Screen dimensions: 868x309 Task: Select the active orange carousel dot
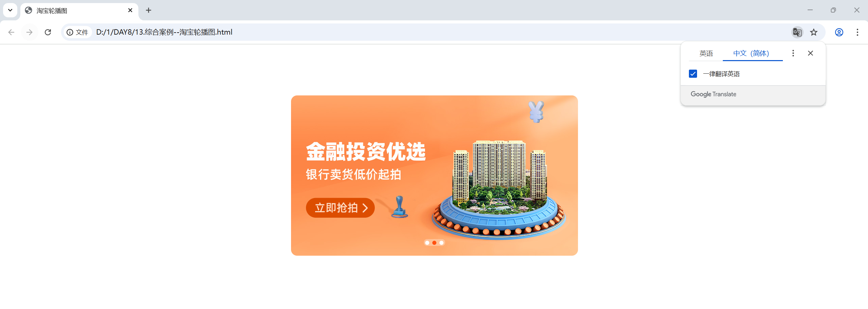pyautogui.click(x=434, y=242)
